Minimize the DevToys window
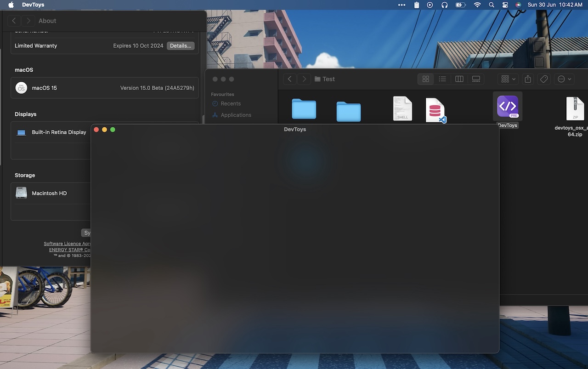The image size is (588, 369). pos(104,130)
